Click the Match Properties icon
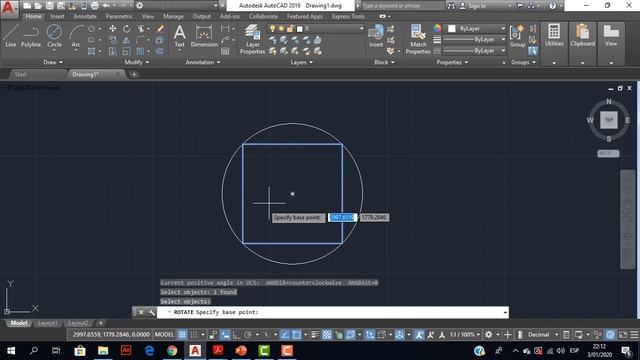 point(418,39)
